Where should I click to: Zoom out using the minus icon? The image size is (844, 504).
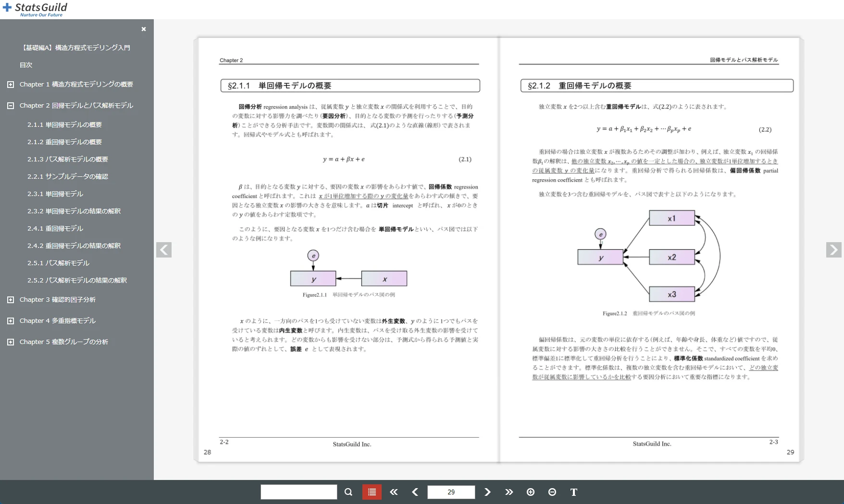tap(552, 492)
